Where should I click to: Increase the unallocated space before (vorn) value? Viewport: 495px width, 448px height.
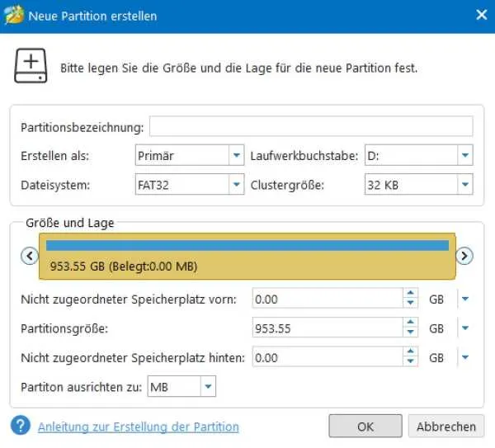410,293
